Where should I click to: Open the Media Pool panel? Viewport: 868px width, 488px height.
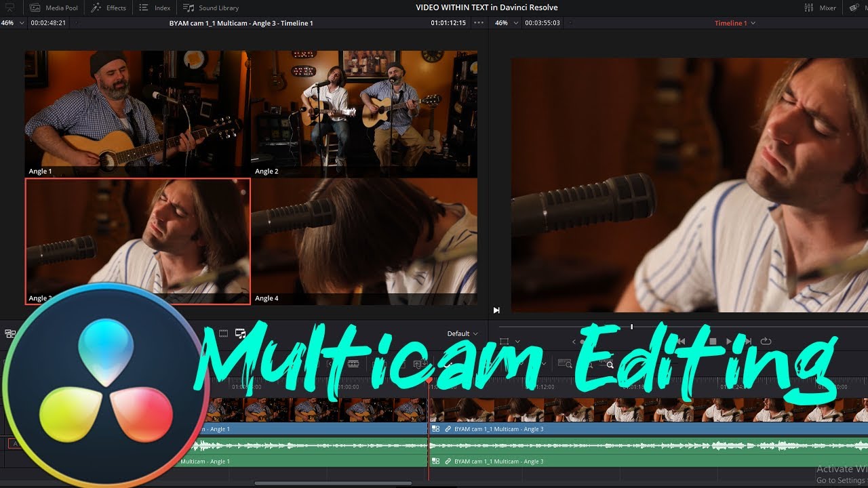click(x=53, y=7)
